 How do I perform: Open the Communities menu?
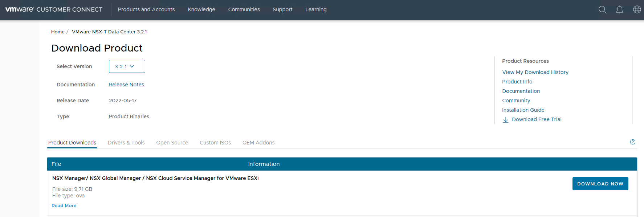pos(244,9)
